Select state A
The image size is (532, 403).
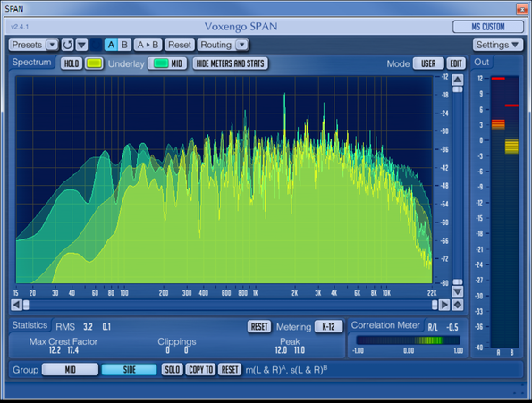pyautogui.click(x=111, y=45)
